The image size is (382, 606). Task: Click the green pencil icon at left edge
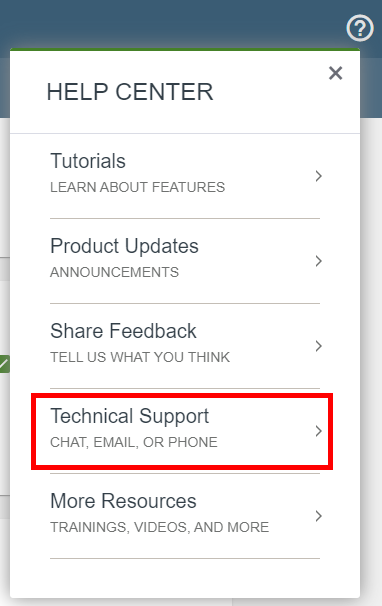4,364
